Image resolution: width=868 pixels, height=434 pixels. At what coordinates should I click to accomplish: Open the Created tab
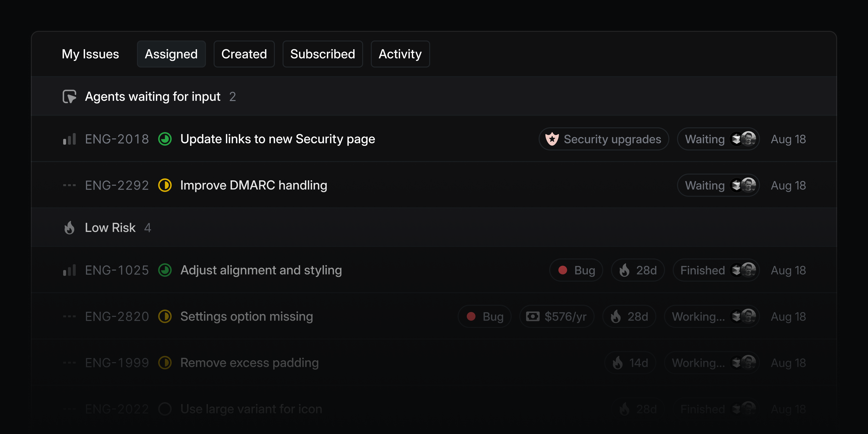click(x=244, y=54)
